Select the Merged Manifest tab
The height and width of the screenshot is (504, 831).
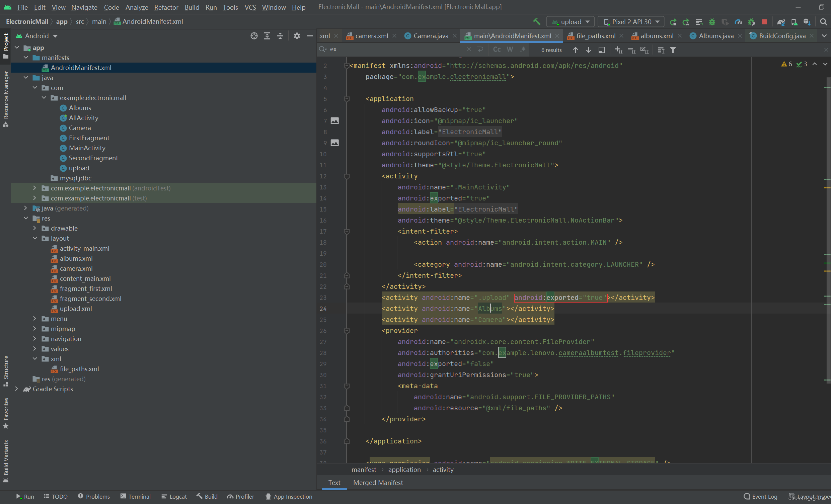[x=378, y=482]
